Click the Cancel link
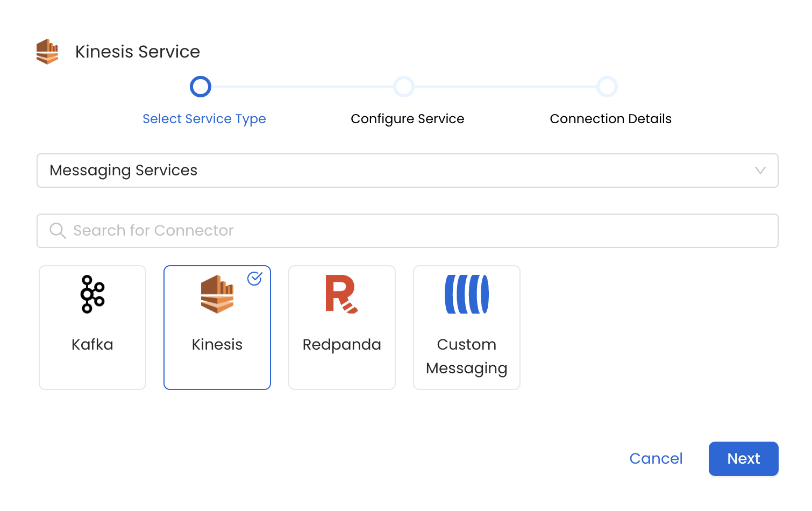Viewport: 812px width, 511px height. coord(656,458)
